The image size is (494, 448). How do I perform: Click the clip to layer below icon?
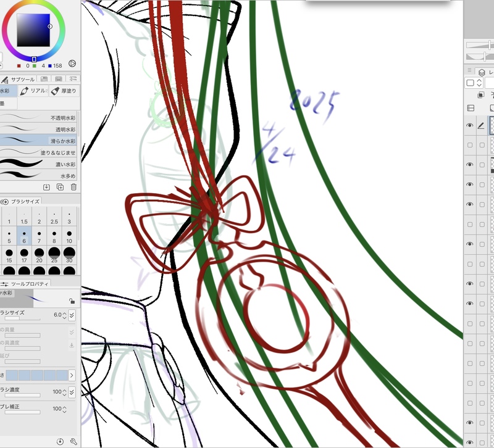click(481, 95)
